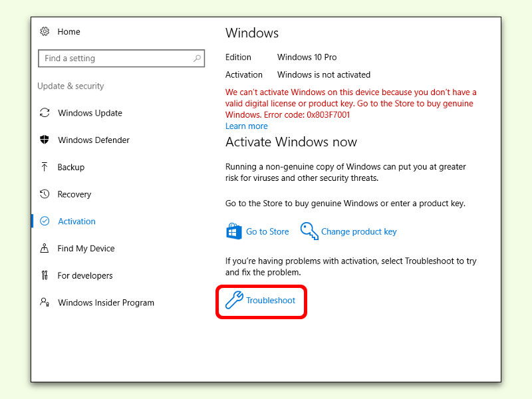Click the 'having problems with activation' paragraph
The height and width of the screenshot is (399, 532).
point(351,267)
